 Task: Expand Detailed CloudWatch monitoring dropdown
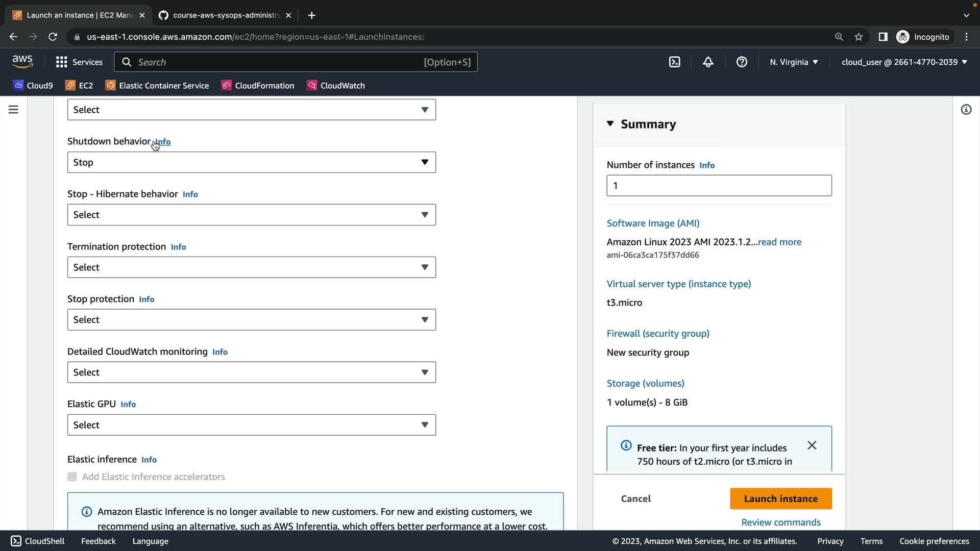(x=251, y=372)
